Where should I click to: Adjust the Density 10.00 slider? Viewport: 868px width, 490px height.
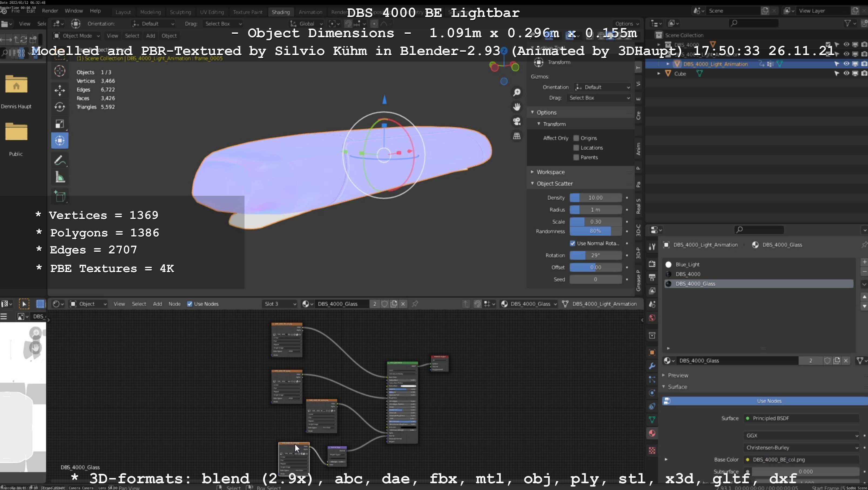pyautogui.click(x=595, y=198)
